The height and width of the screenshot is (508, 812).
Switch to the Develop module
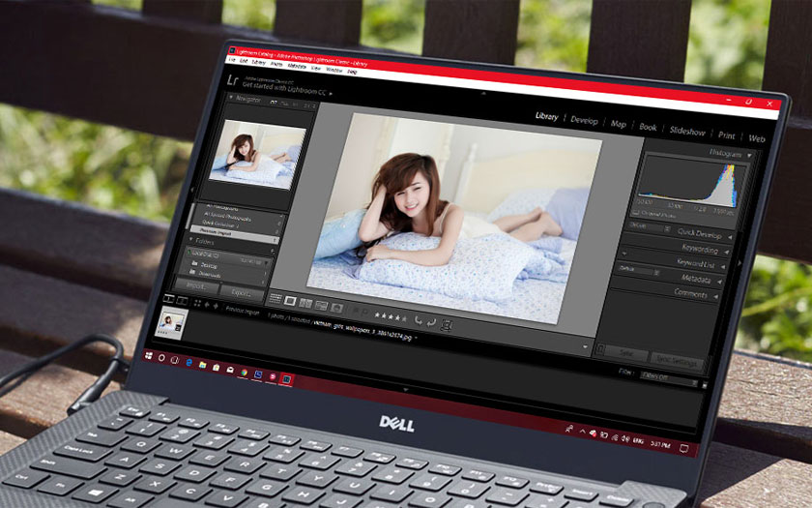[584, 120]
